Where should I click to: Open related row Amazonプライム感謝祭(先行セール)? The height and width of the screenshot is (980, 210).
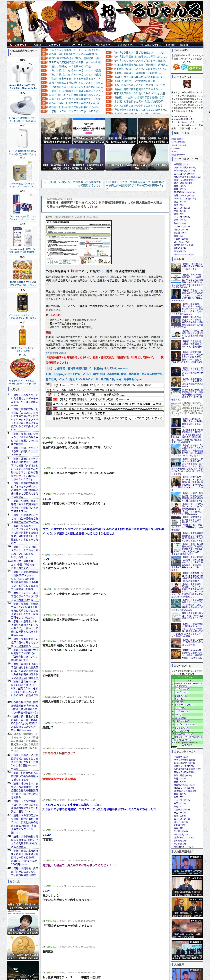pos(105,385)
